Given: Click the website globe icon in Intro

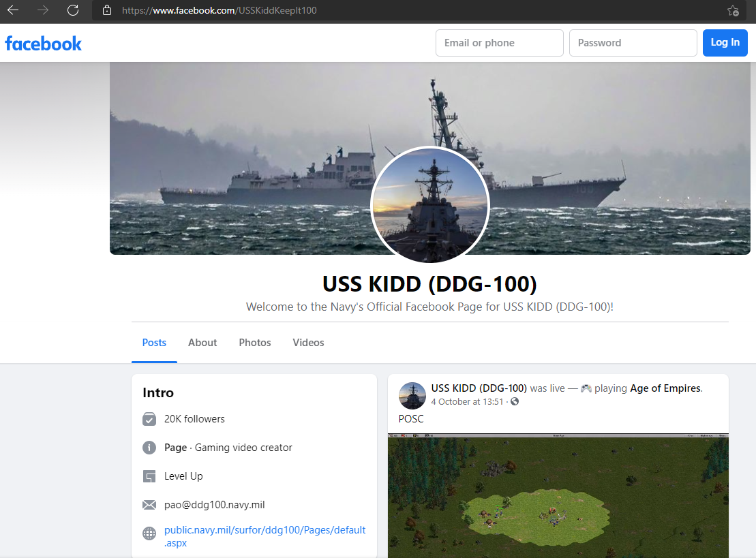Looking at the screenshot, I should coord(149,533).
